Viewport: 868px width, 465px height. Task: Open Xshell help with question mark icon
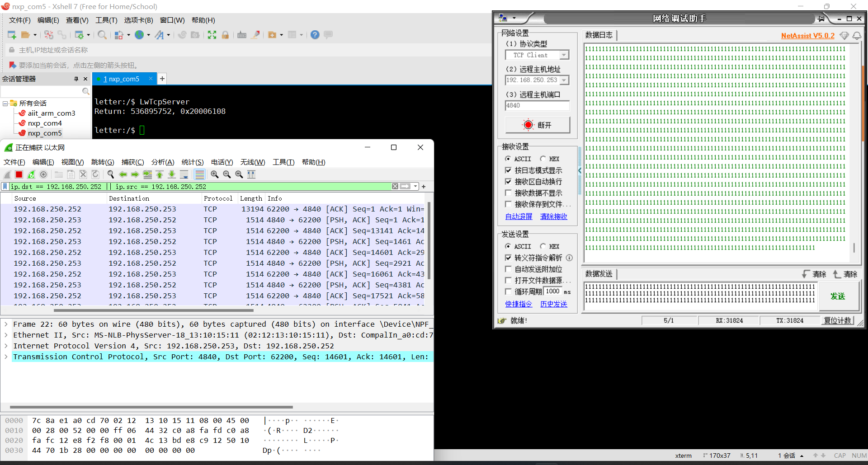pos(315,35)
